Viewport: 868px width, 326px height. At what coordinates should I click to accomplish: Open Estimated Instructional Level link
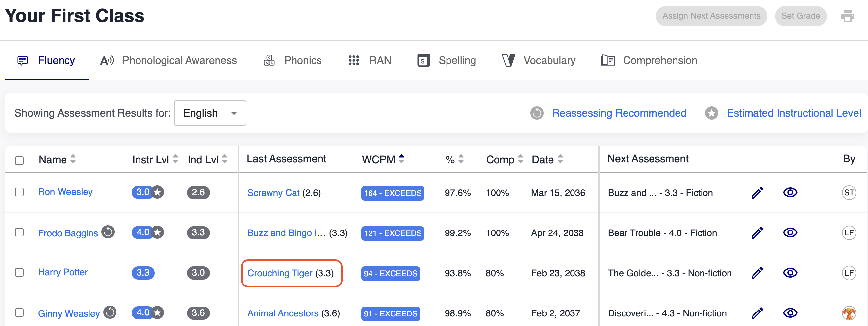pos(794,113)
